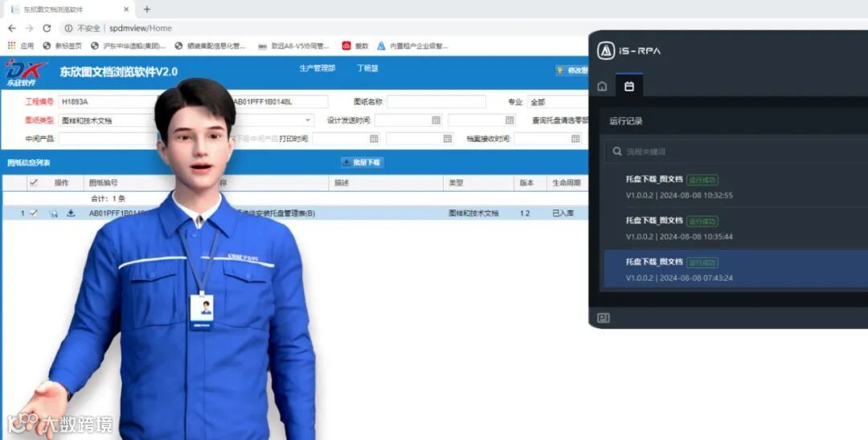This screenshot has height=440, width=868.
Task: Select run record dated 2024-08-08 10:32:55
Action: pyautogui.click(x=736, y=187)
